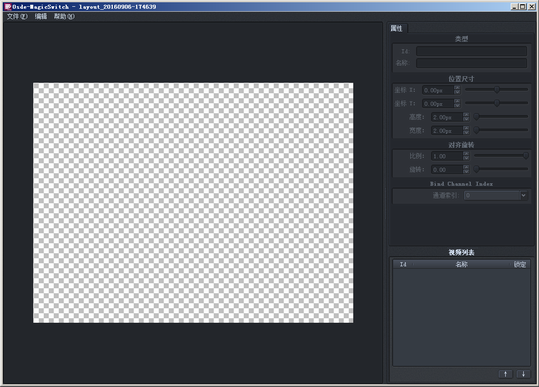Image resolution: width=539 pixels, height=387 pixels.
Task: Click the Id column header in video list
Action: pyautogui.click(x=403, y=264)
